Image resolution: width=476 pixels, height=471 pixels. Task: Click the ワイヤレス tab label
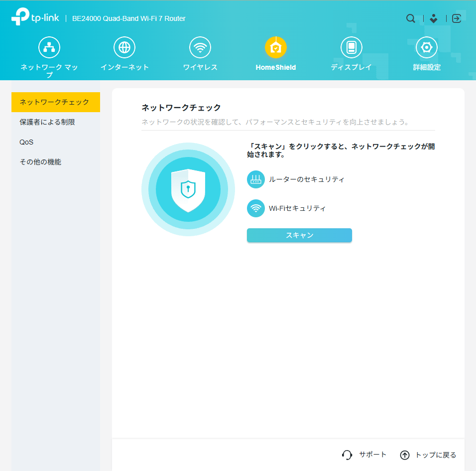point(200,67)
